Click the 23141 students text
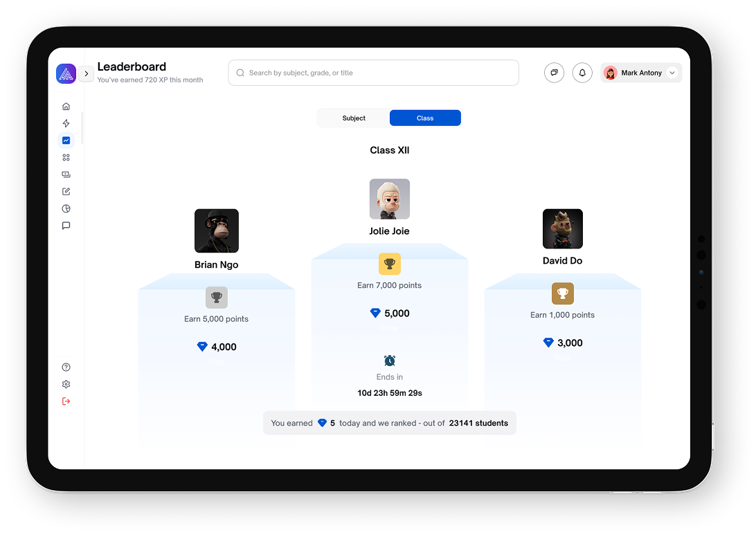This screenshot has height=535, width=756. pos(478,423)
